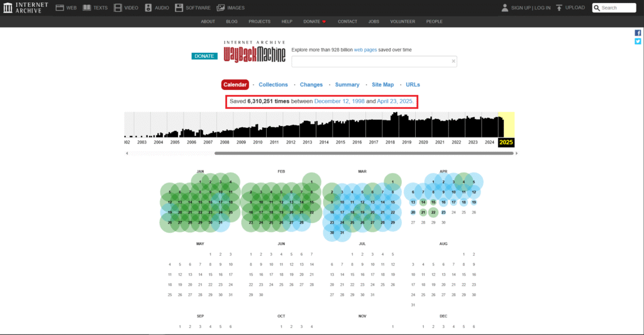Follow the 'web pages' link

pos(365,50)
